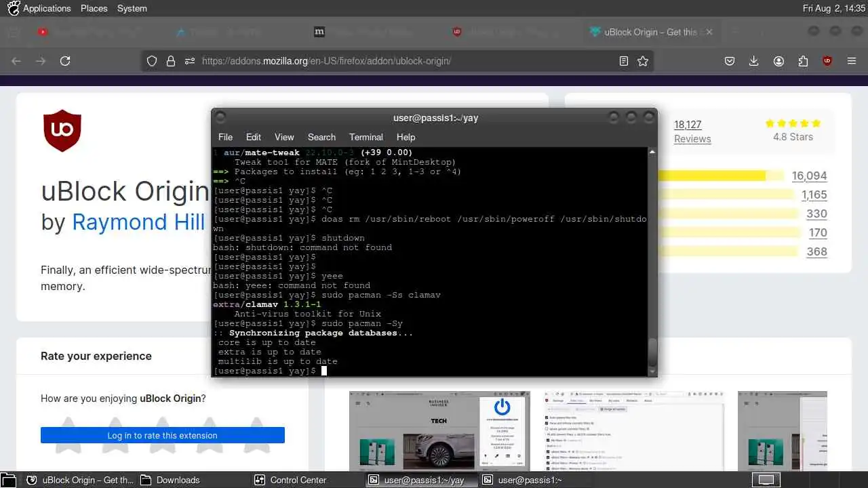
Task: Click the '4.8 Stars' rating text
Action: (793, 136)
